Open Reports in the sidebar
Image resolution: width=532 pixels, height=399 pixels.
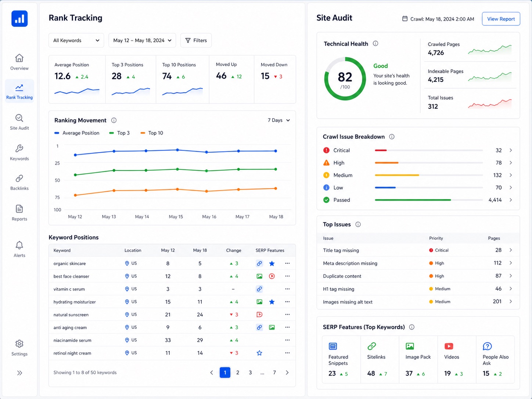click(19, 213)
